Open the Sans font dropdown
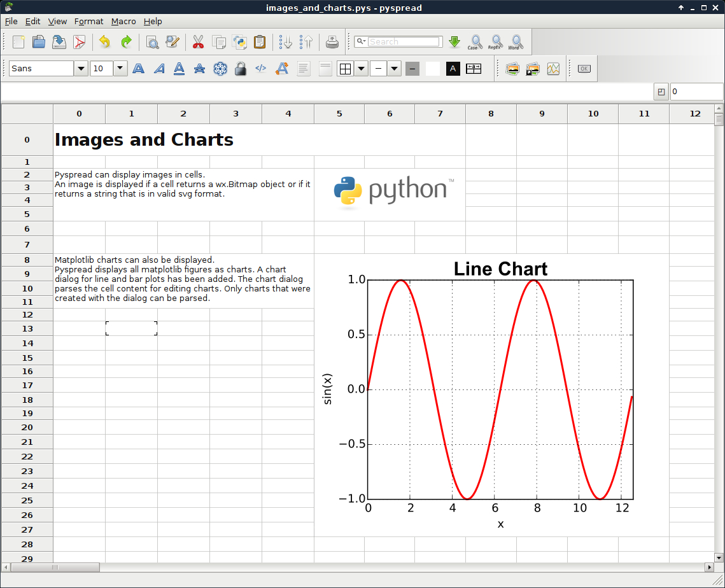Viewport: 725px width, 588px height. click(81, 69)
